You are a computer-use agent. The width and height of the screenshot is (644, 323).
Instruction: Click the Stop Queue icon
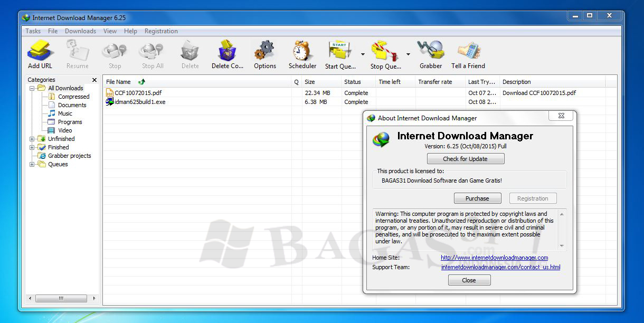pyautogui.click(x=385, y=51)
